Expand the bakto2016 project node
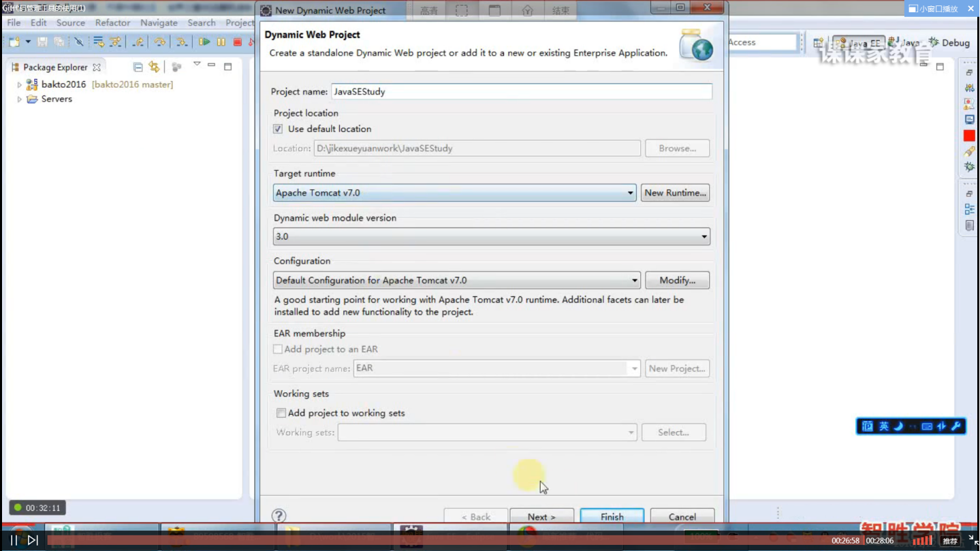Image resolution: width=980 pixels, height=551 pixels. coord(19,84)
